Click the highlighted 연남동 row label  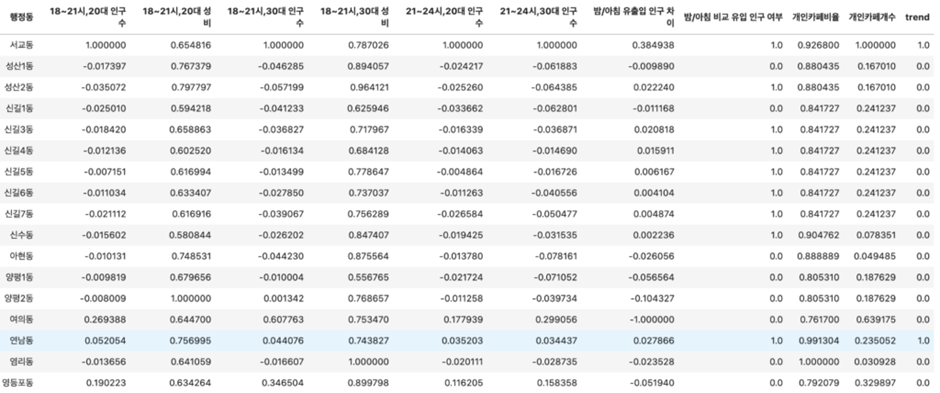pos(22,340)
